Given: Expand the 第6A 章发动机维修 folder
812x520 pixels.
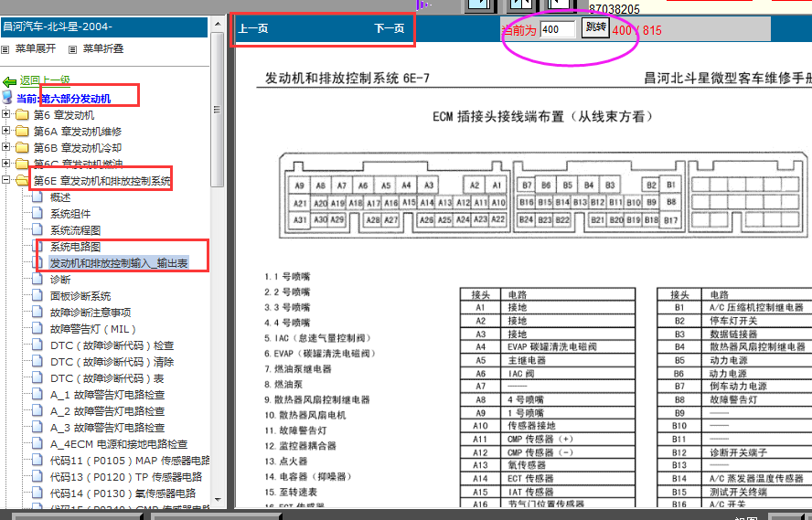Looking at the screenshot, I should 5,131.
